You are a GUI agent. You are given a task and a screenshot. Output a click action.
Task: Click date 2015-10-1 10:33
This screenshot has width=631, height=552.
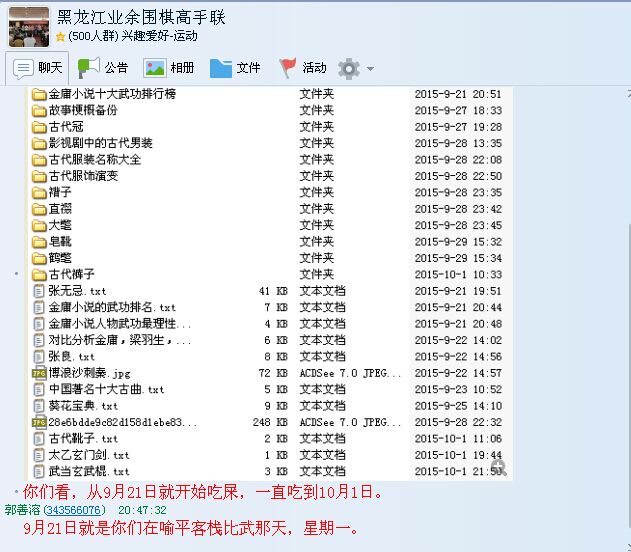[458, 275]
